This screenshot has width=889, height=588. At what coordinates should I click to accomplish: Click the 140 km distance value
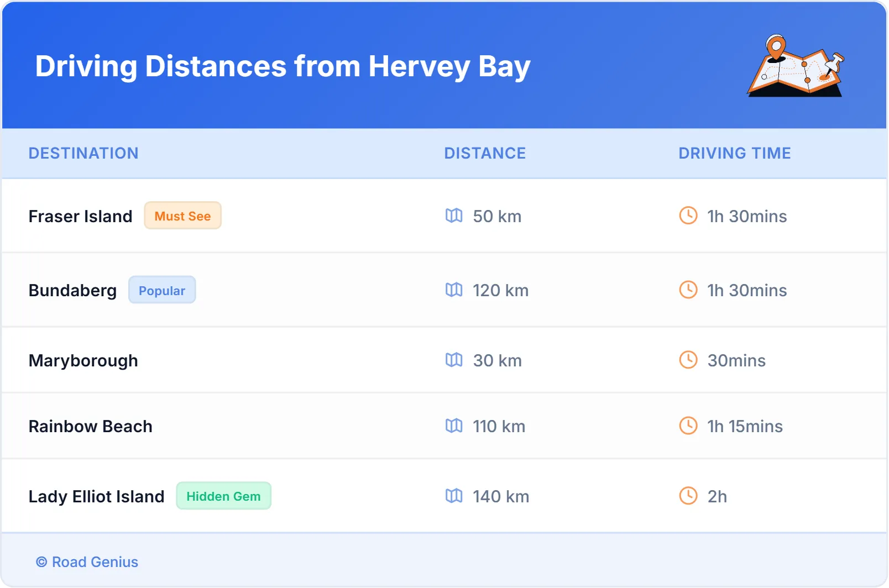coord(501,496)
